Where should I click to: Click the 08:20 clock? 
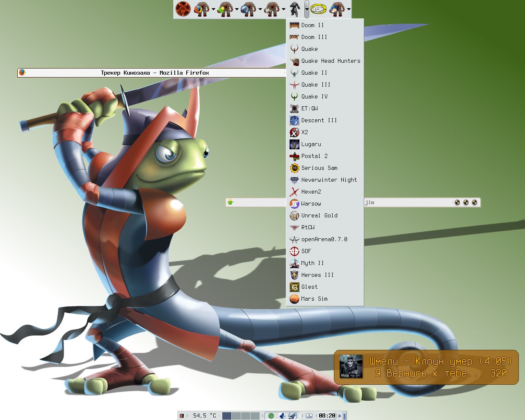coord(327,415)
